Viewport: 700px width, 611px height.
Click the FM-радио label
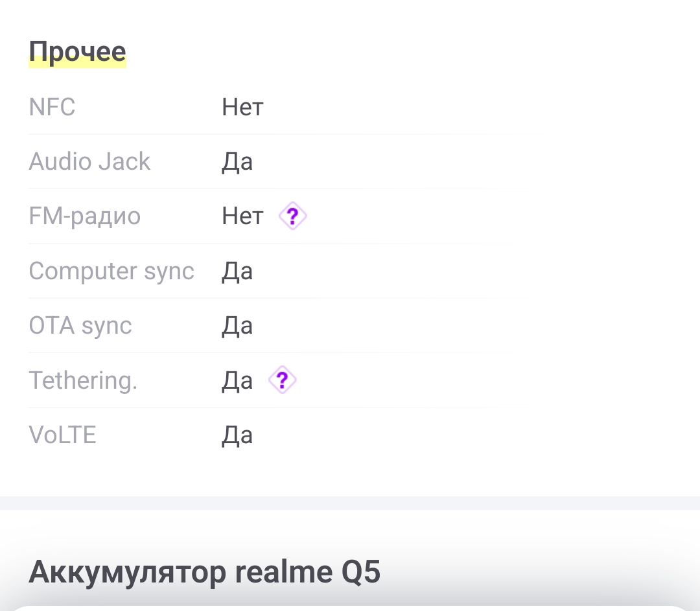pyautogui.click(x=84, y=216)
